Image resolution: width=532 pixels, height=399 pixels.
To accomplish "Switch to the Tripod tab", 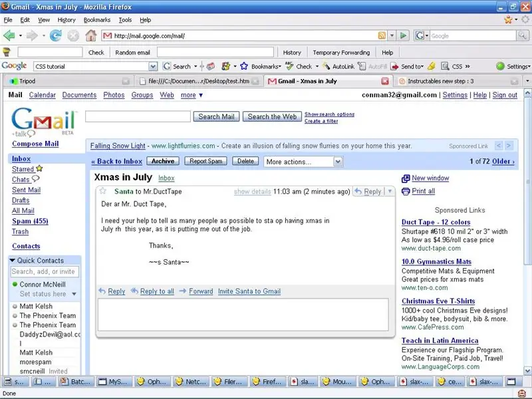I will click(x=69, y=81).
